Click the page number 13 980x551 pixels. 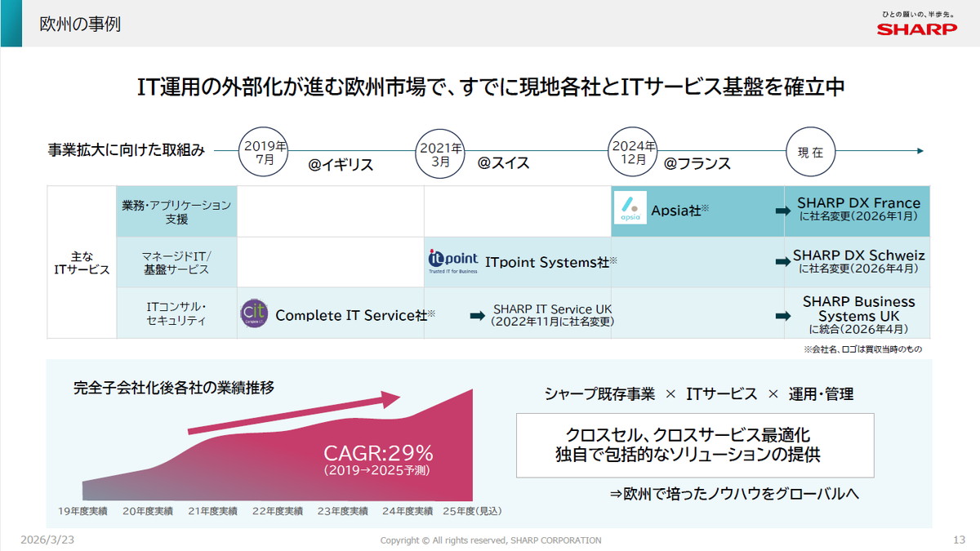coord(960,540)
